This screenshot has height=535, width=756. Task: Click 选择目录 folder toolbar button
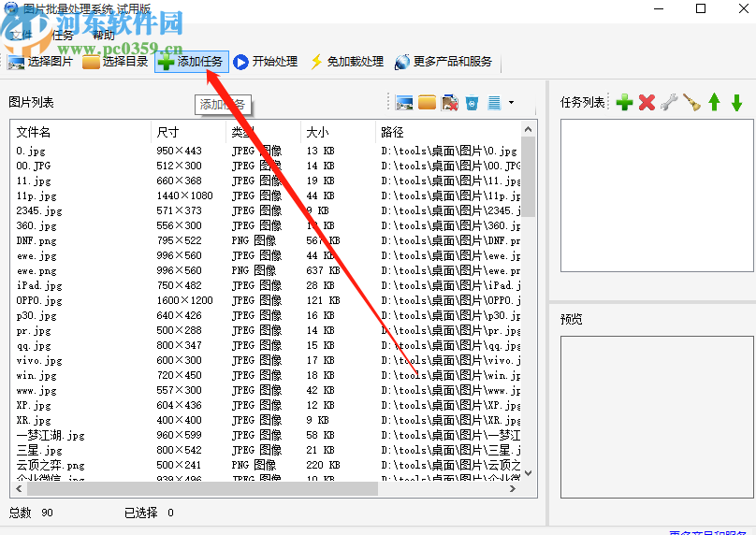coord(115,62)
